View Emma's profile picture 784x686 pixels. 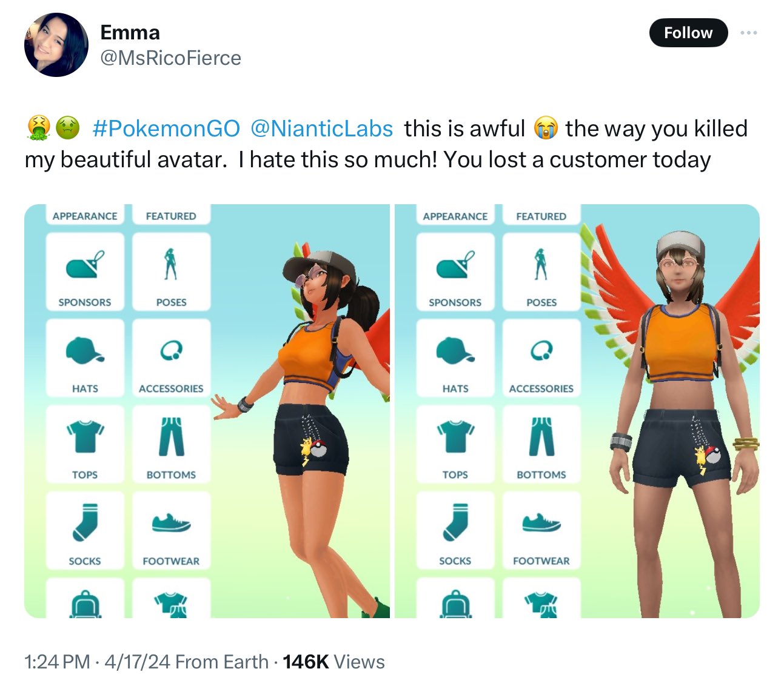(56, 45)
